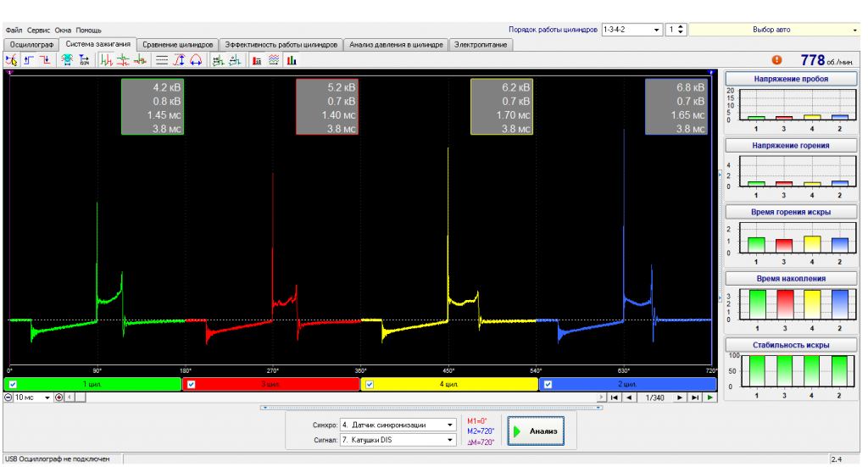This screenshot has width=868, height=467.
Task: Switch to Анализ давления в цилиндре tab
Action: 396,45
